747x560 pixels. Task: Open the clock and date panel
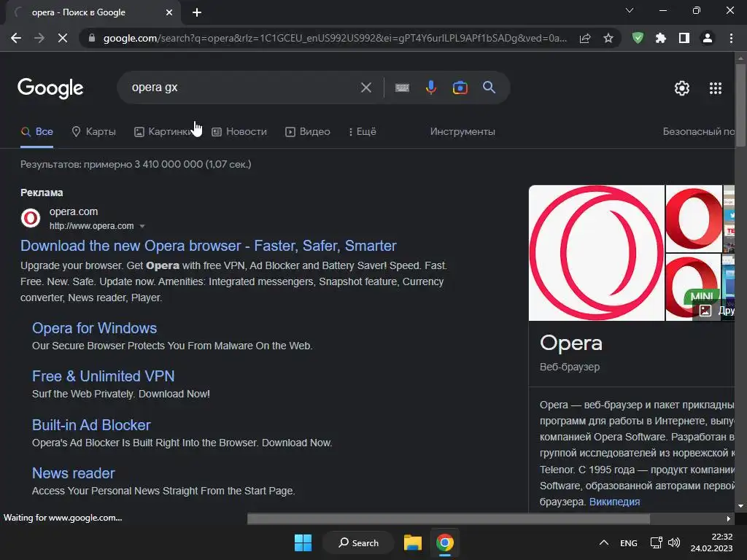click(x=711, y=542)
